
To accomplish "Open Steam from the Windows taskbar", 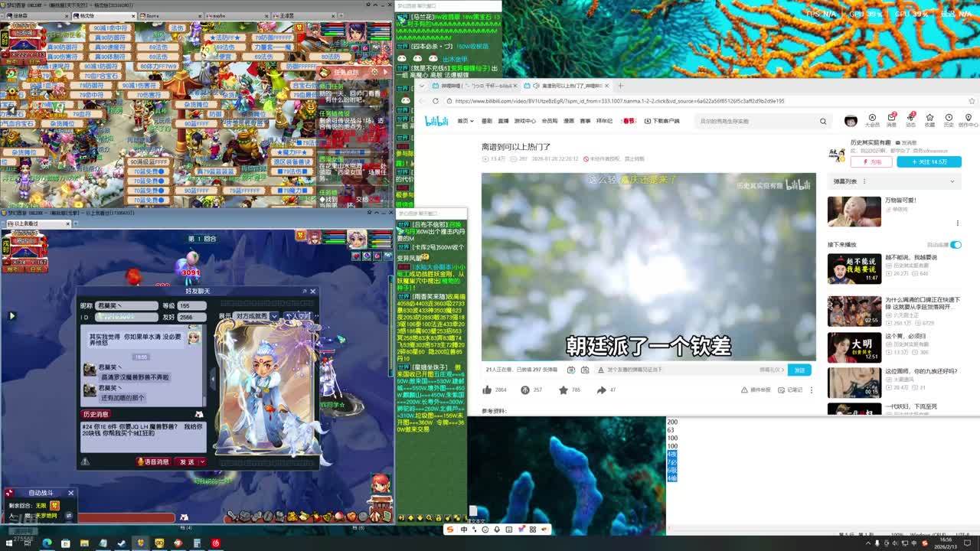I will pos(122,543).
